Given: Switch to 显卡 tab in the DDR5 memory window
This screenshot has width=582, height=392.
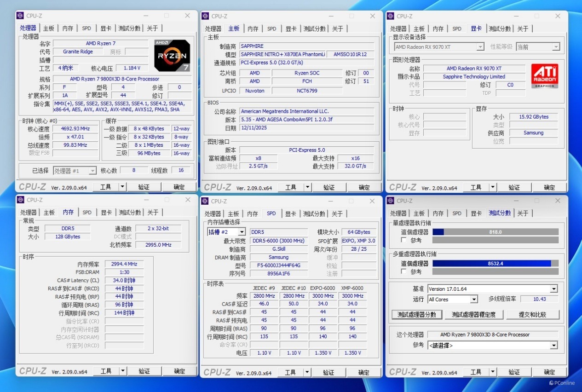Looking at the screenshot, I should click(106, 213).
